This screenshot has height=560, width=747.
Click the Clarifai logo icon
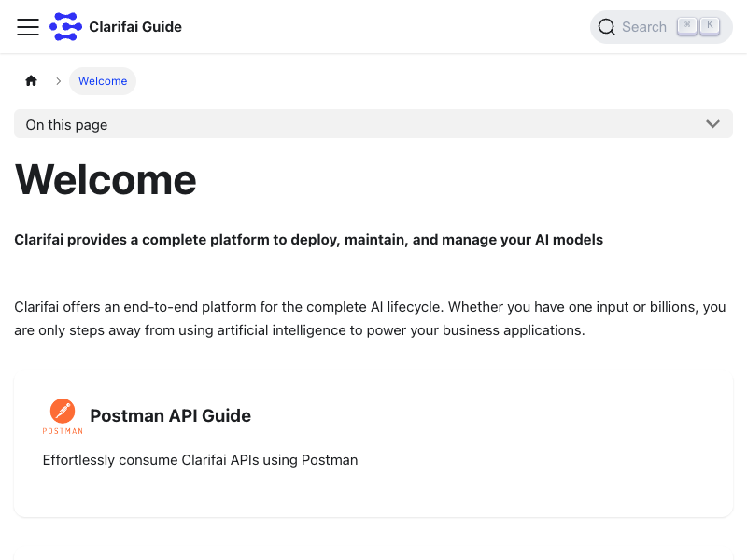coord(65,27)
